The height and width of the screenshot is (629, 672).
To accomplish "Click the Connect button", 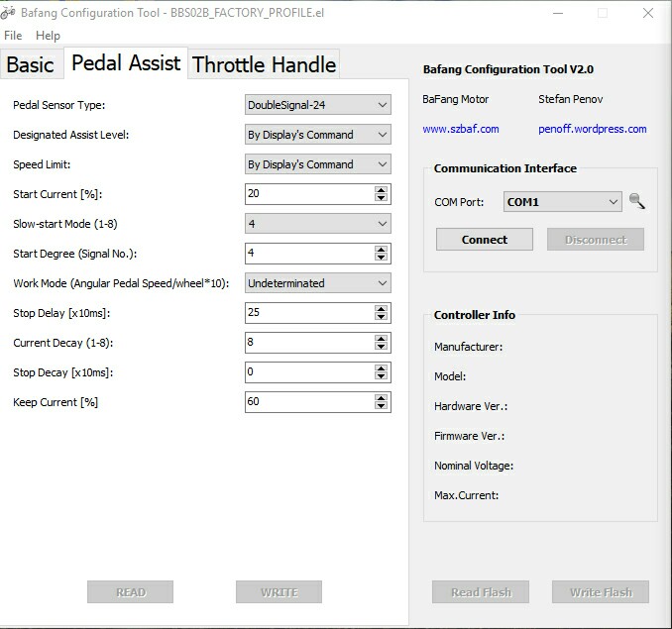I will point(484,240).
